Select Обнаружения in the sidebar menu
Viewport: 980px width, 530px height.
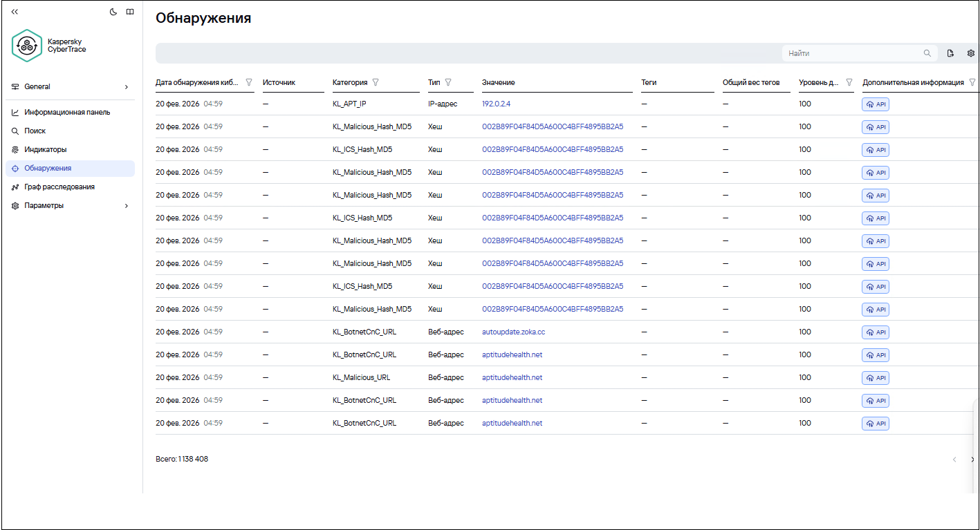pyautogui.click(x=71, y=168)
